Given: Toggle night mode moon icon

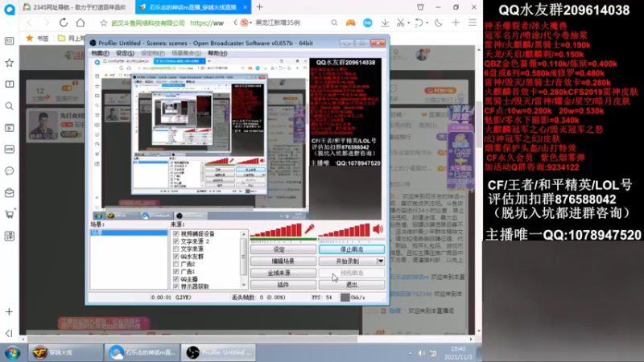Looking at the screenshot, I should click(438, 23).
